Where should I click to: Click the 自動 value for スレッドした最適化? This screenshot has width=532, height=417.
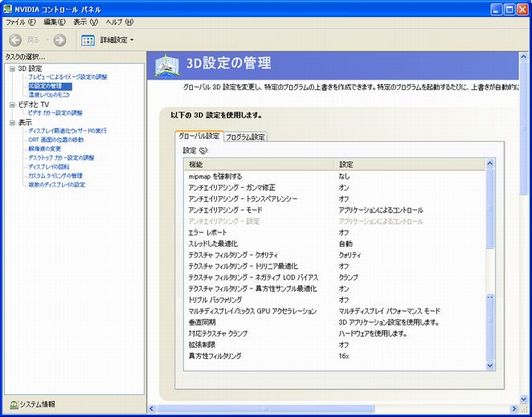pos(345,244)
